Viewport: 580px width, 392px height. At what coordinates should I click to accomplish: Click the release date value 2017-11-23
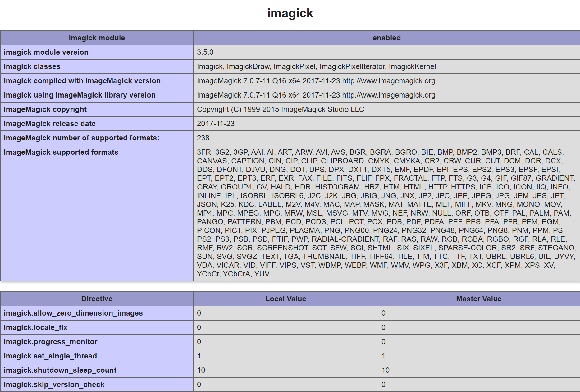pyautogui.click(x=216, y=124)
